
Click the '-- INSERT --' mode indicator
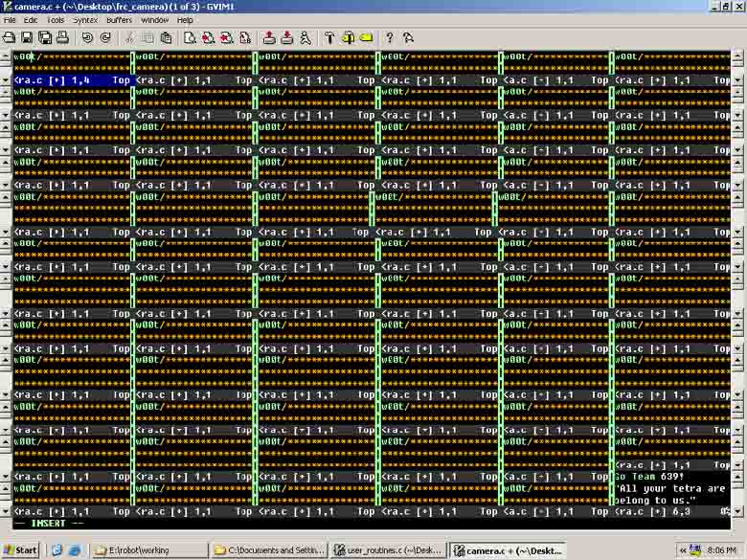click(48, 524)
